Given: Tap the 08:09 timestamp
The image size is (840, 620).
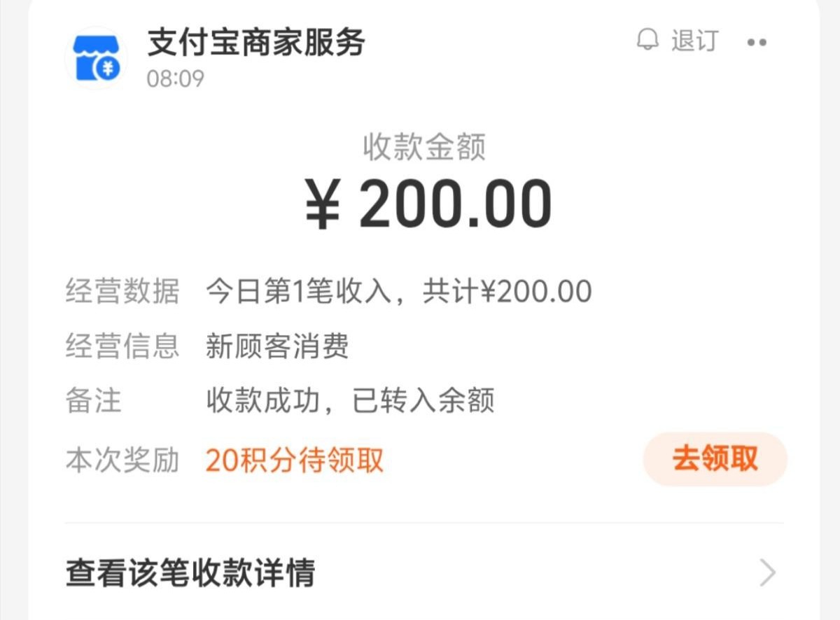Looking at the screenshot, I should pyautogui.click(x=175, y=78).
